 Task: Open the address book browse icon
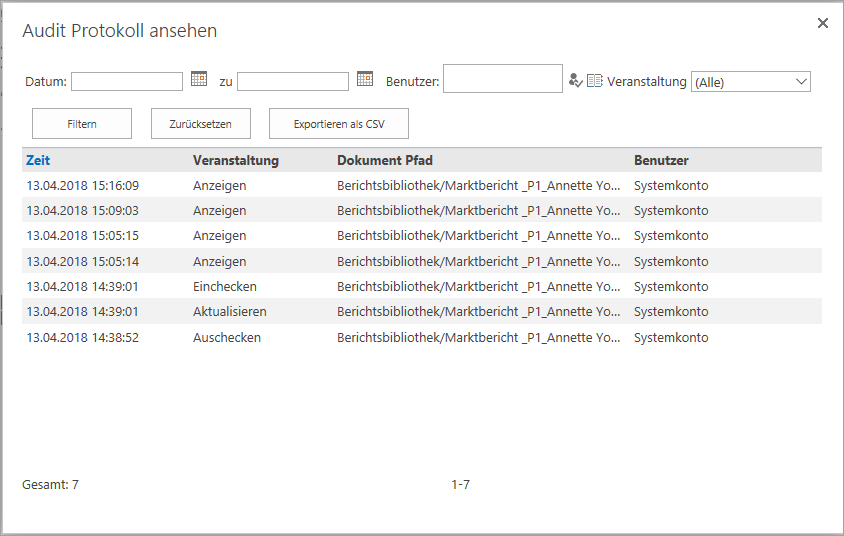pos(594,81)
